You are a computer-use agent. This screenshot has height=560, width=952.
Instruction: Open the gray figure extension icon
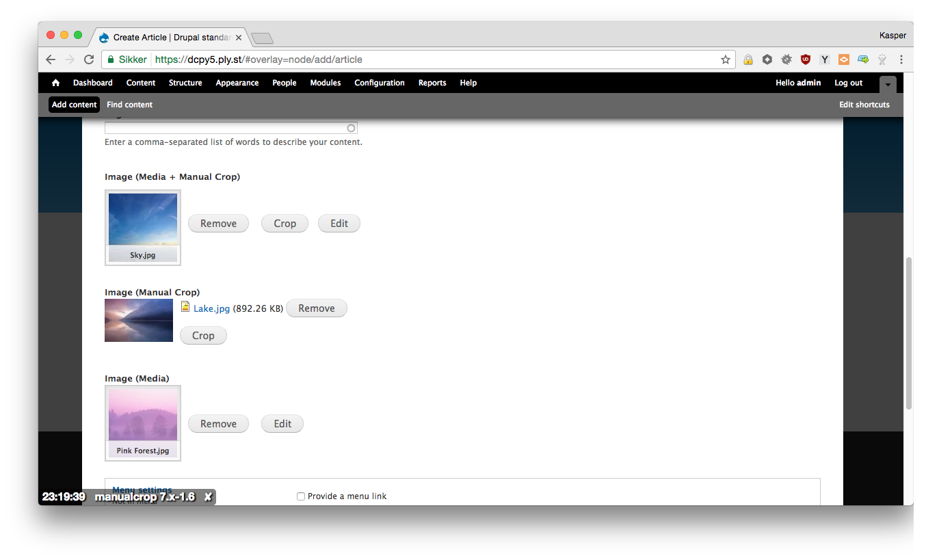pyautogui.click(x=882, y=59)
